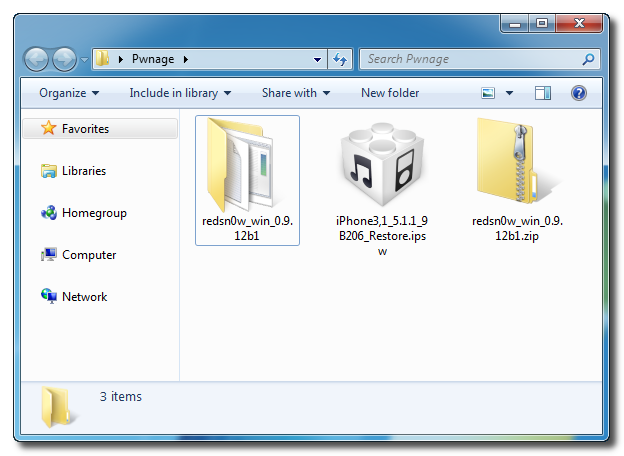Expand arrow after Pwnage breadcrumb
This screenshot has width=624, height=456.
[x=185, y=59]
